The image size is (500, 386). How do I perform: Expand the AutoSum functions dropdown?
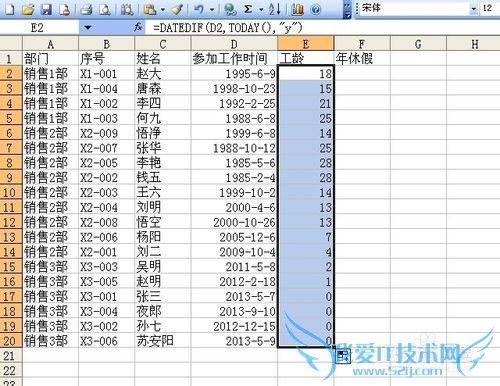point(261,9)
